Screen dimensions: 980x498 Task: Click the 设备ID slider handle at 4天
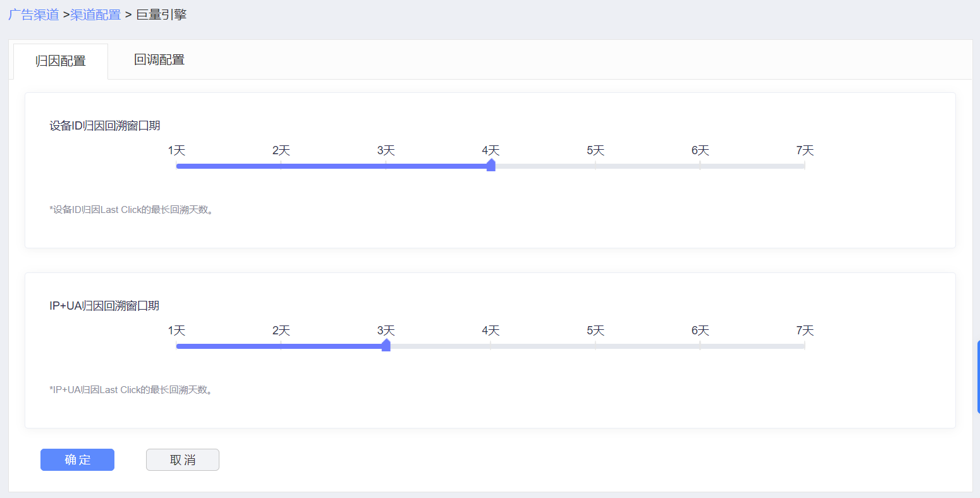point(491,166)
